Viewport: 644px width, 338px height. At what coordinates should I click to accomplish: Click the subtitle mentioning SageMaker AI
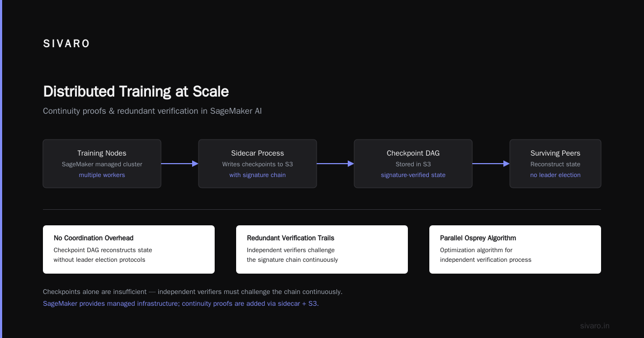tap(152, 111)
